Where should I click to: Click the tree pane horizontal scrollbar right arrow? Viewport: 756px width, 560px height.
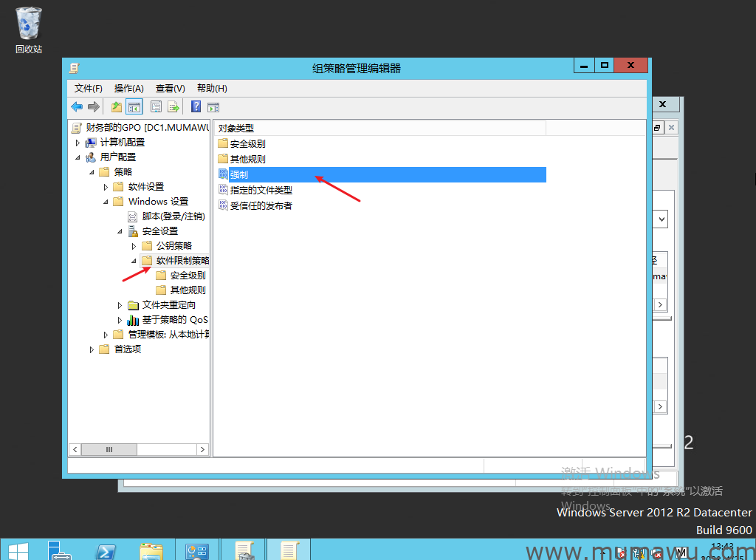pos(202,449)
